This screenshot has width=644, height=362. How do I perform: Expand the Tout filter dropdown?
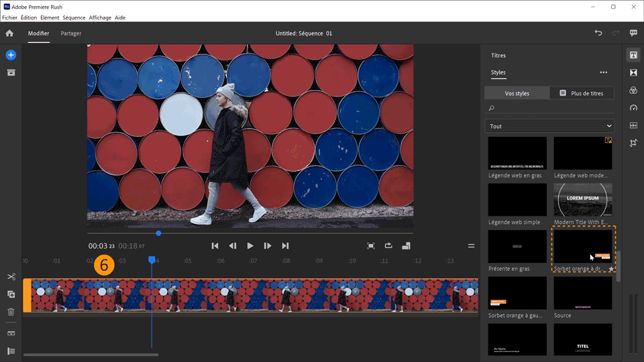[549, 126]
